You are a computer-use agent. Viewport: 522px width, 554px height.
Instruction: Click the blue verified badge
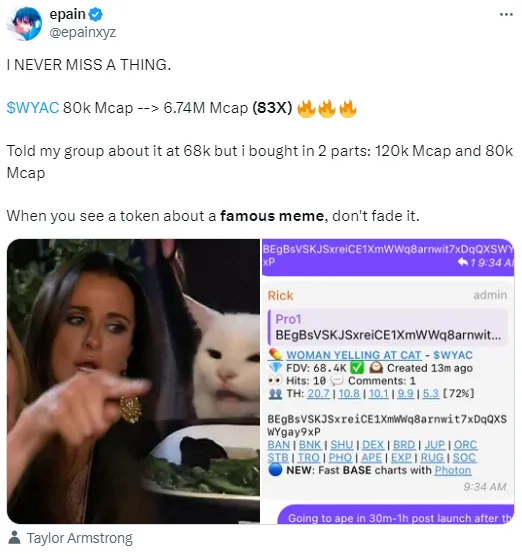tap(95, 15)
